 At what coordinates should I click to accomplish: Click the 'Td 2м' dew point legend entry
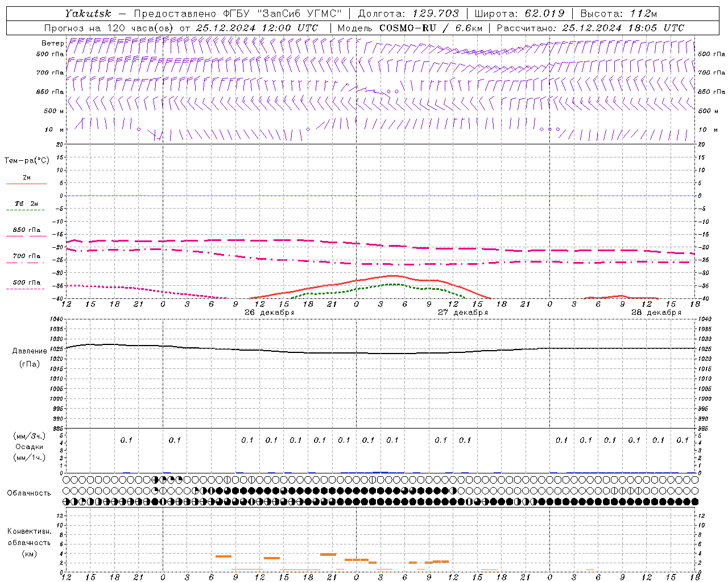click(x=26, y=203)
